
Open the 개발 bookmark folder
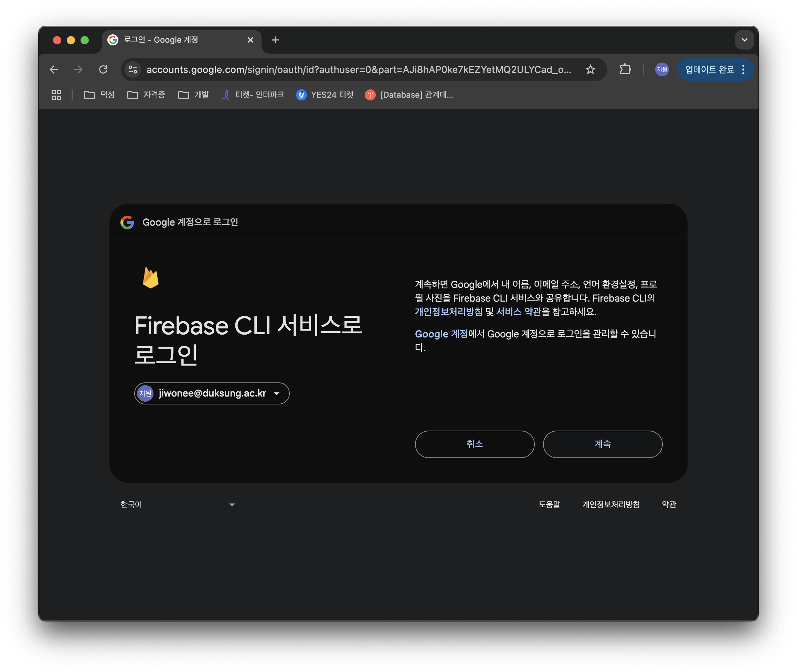[194, 95]
